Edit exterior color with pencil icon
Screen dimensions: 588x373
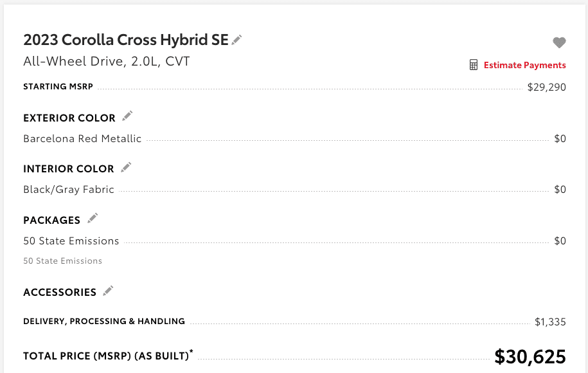(x=127, y=116)
